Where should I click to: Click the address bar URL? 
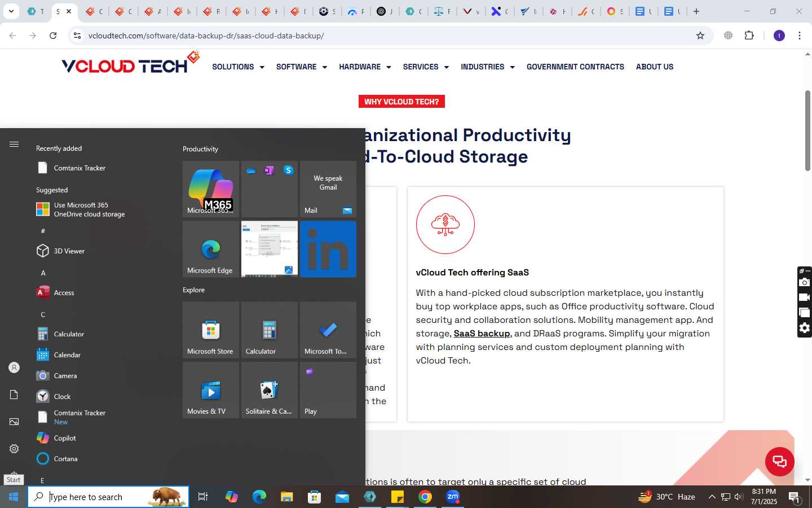206,36
